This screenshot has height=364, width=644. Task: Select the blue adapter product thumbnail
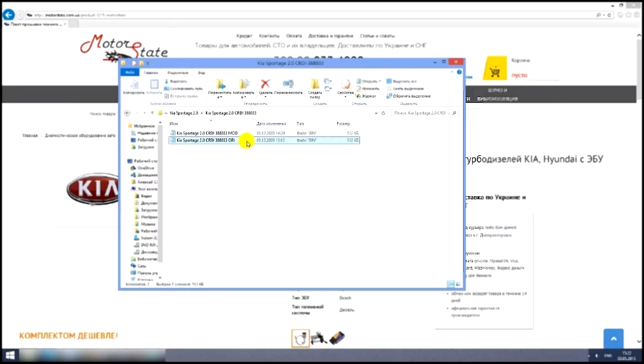(x=337, y=338)
